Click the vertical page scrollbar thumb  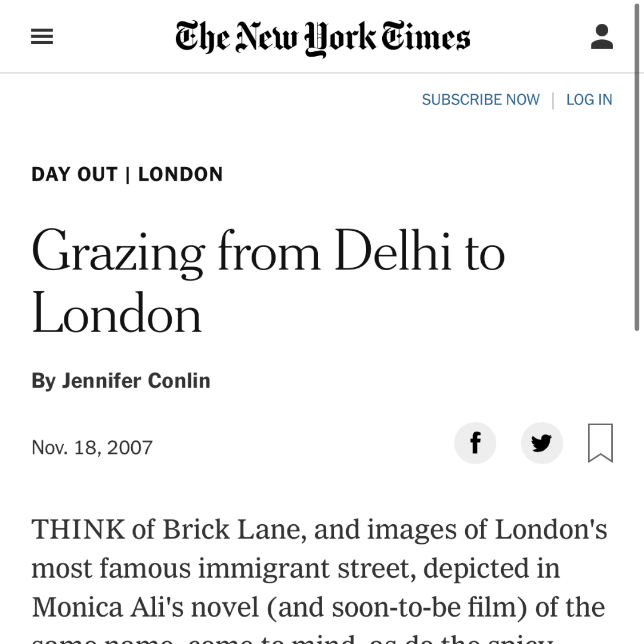tap(637, 165)
